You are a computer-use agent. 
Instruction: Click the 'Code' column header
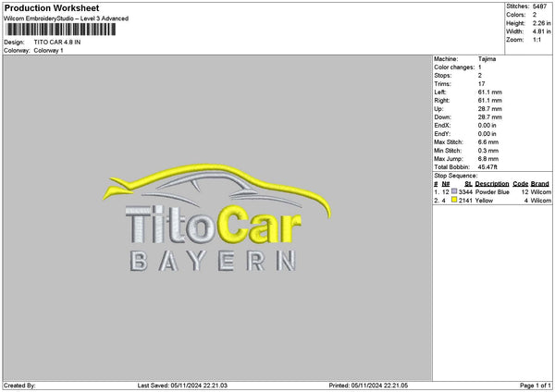click(520, 184)
